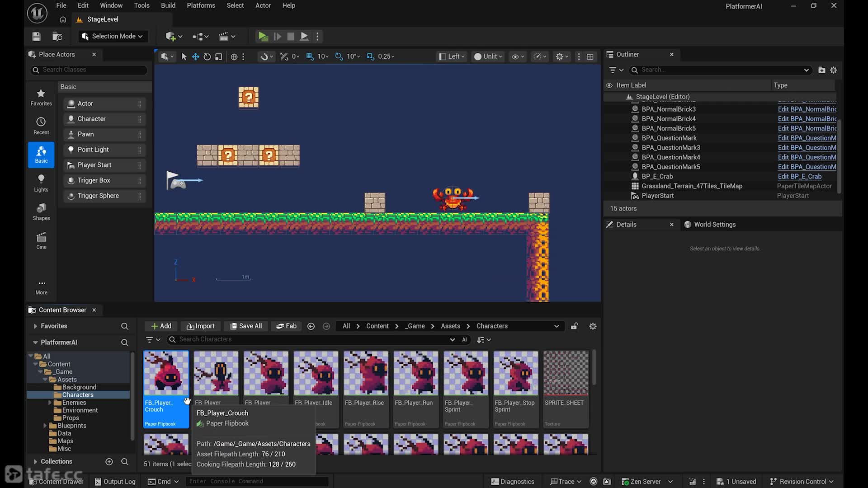Select Grassland_Terrain_47Tiles_TileMap in Outliner
The width and height of the screenshot is (868, 488).
(692, 186)
